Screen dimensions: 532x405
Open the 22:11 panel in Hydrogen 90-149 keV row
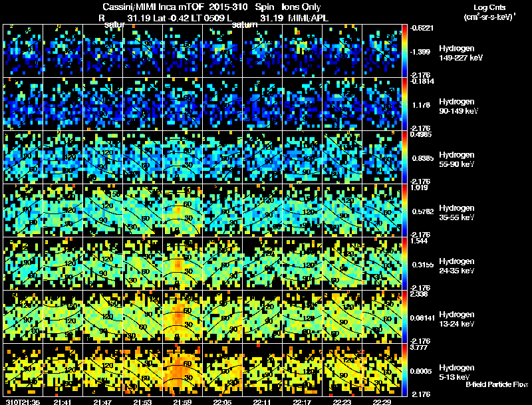pos(262,104)
